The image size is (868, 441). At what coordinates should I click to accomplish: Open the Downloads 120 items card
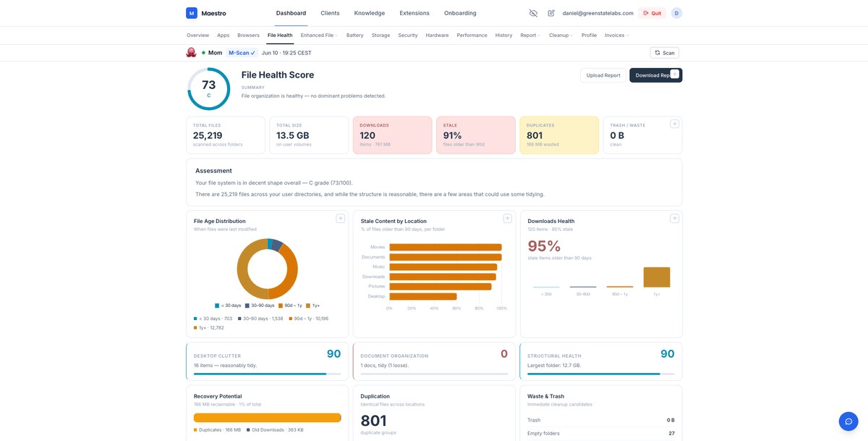[392, 135]
